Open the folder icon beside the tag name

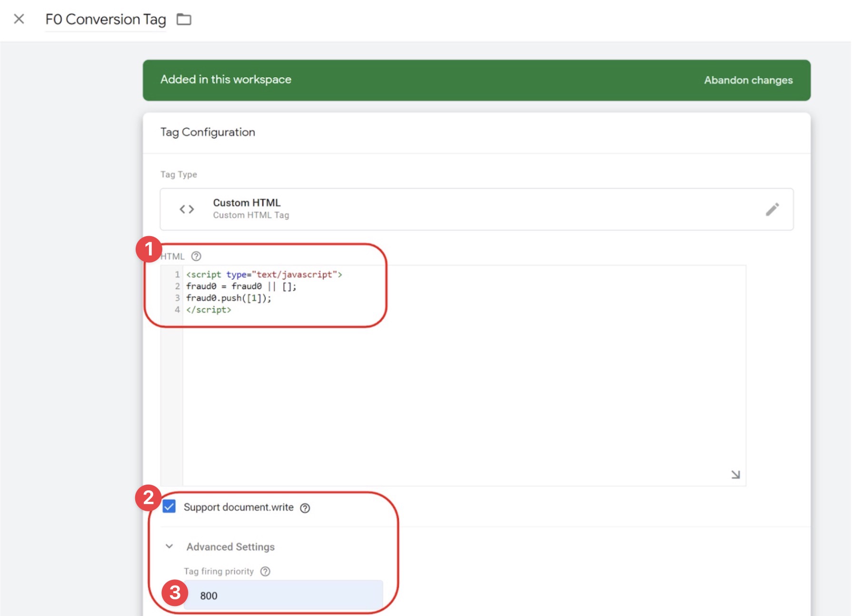click(184, 19)
